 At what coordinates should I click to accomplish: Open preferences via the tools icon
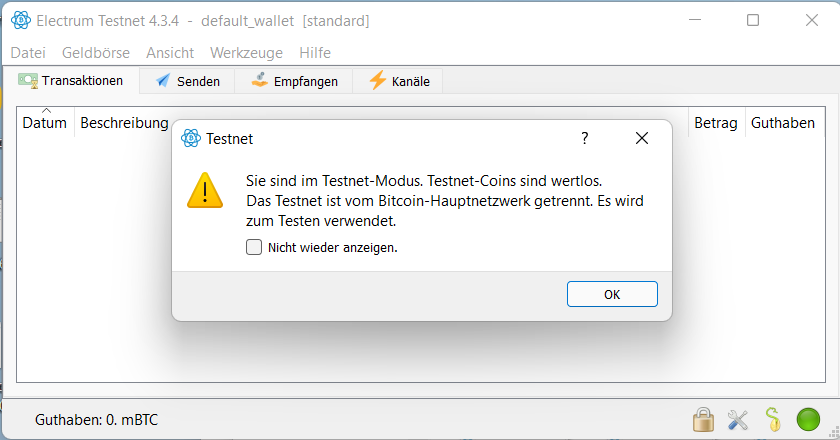click(738, 420)
